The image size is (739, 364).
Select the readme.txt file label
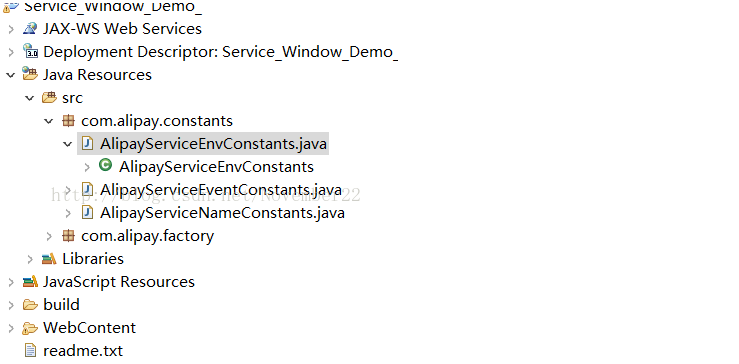pyautogui.click(x=83, y=351)
